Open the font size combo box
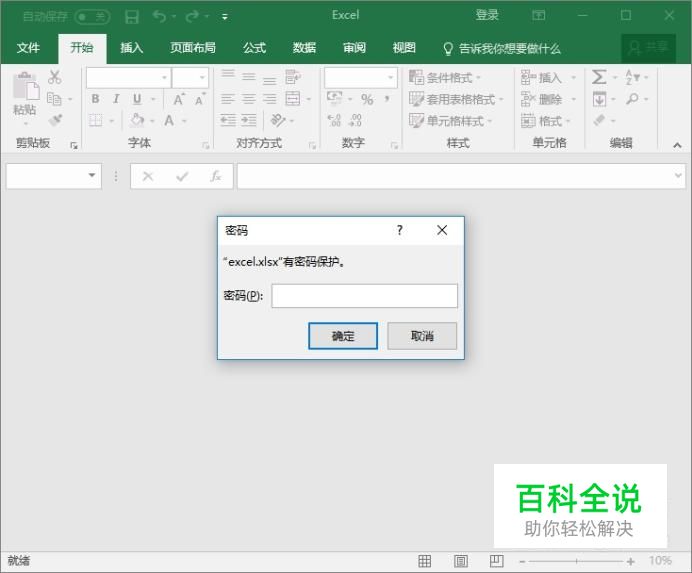Image resolution: width=692 pixels, height=573 pixels. point(190,78)
